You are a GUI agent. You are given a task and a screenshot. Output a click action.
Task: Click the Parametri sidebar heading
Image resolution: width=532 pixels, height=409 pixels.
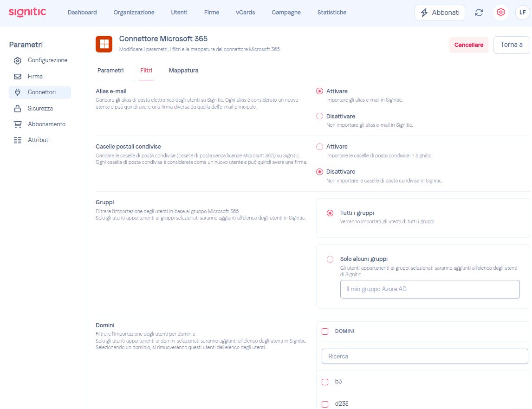pos(26,45)
